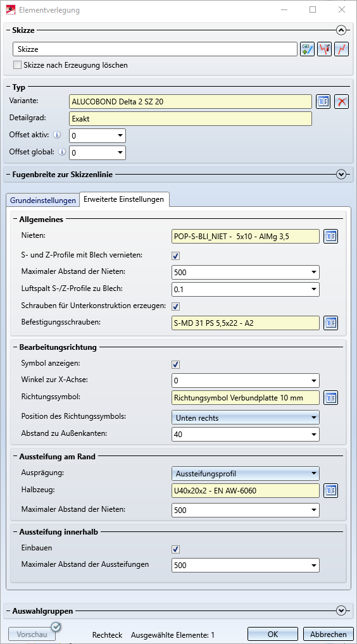Click the Ausgewählte Elemente: 1 status text
357x644 pixels.
click(173, 635)
